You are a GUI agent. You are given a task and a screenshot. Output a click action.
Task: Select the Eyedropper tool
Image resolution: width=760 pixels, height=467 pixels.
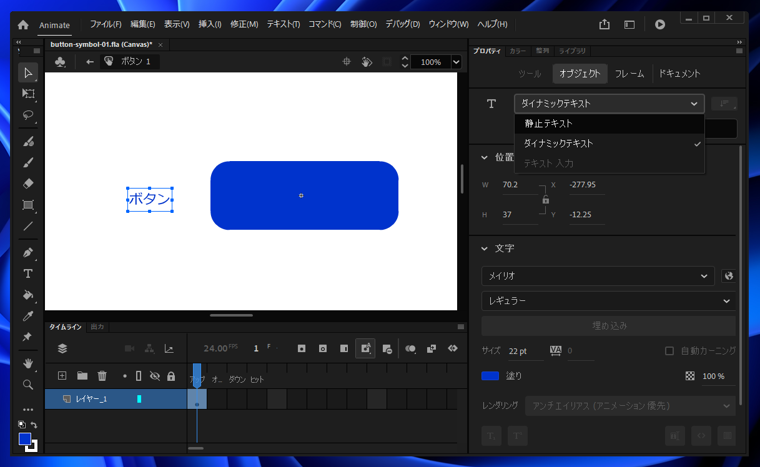(28, 316)
